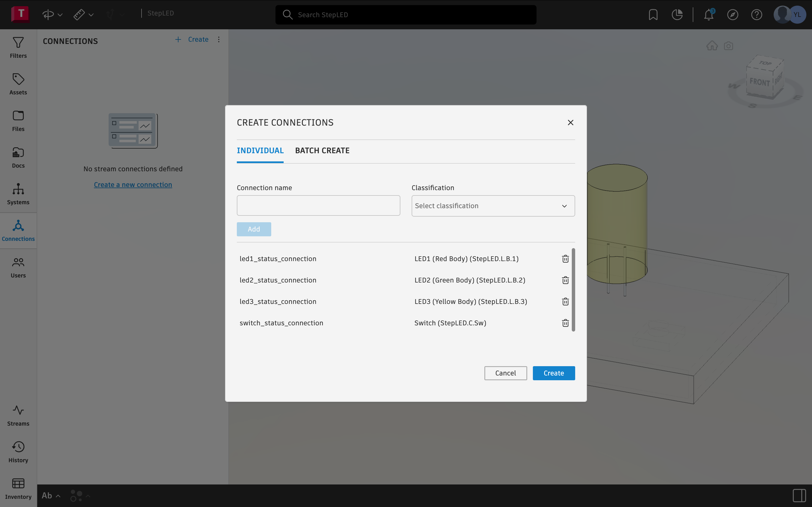Open the help question mark icon
This screenshot has height=507, width=812.
coord(756,15)
